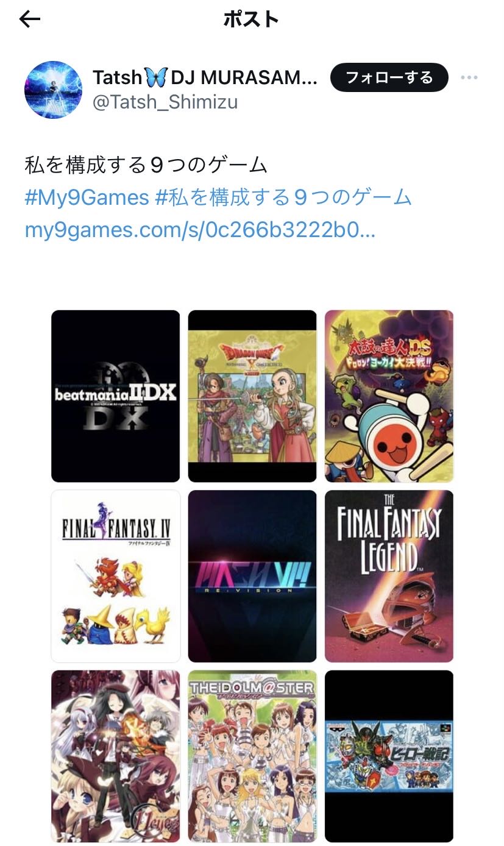Open the three-dot more options menu
The height and width of the screenshot is (846, 504).
469,78
